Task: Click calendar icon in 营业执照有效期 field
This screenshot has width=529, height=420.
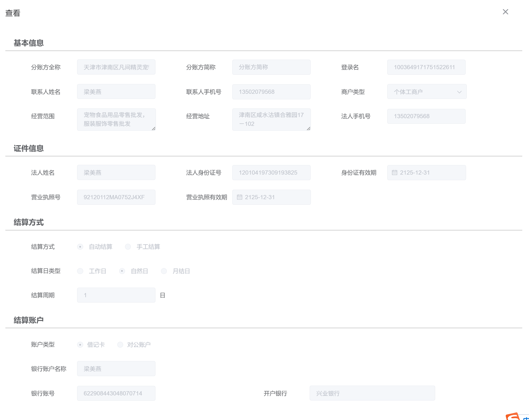Action: coord(240,197)
